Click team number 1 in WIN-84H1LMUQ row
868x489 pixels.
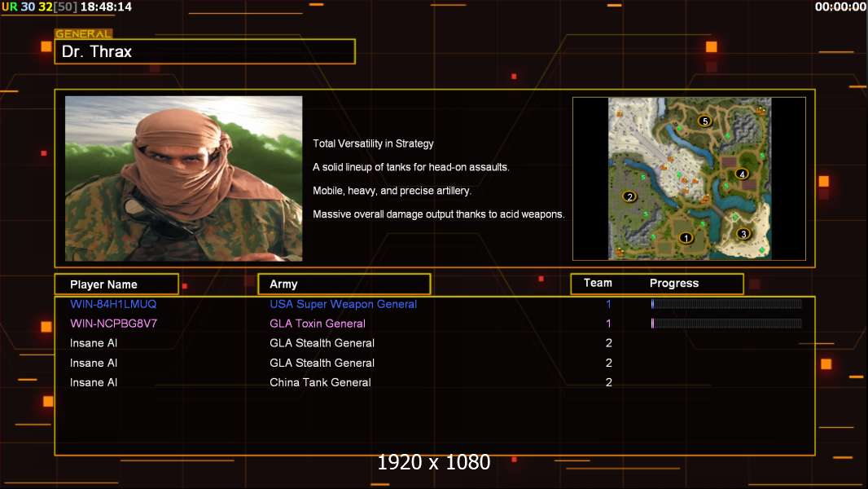pyautogui.click(x=608, y=304)
